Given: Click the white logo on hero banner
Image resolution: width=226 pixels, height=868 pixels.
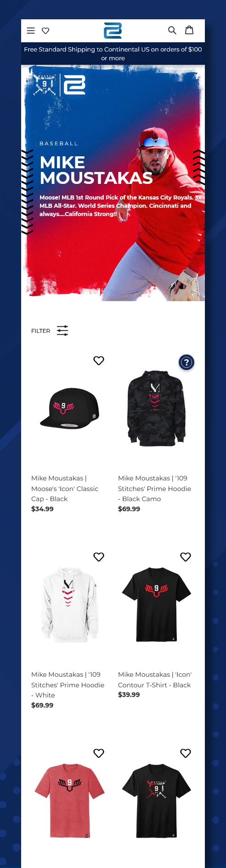Looking at the screenshot, I should coord(74,85).
